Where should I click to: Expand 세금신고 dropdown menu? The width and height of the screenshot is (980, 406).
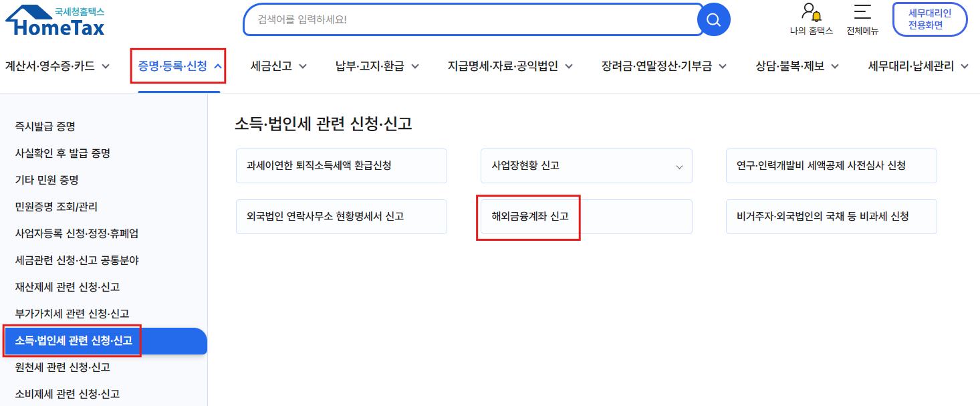pos(278,66)
